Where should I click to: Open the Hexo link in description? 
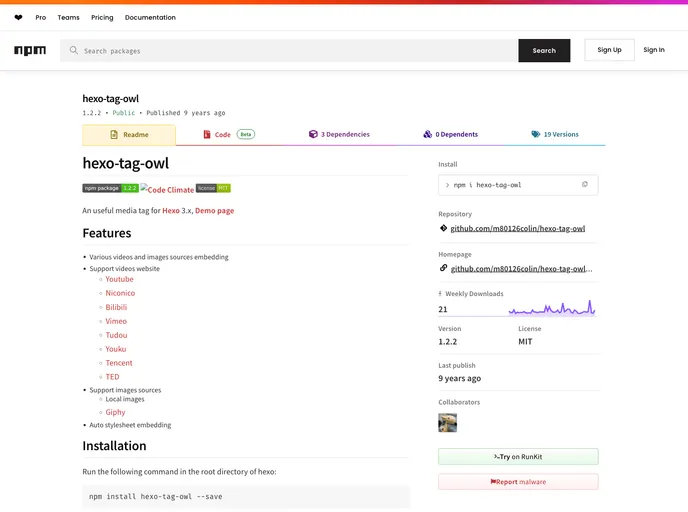171,211
